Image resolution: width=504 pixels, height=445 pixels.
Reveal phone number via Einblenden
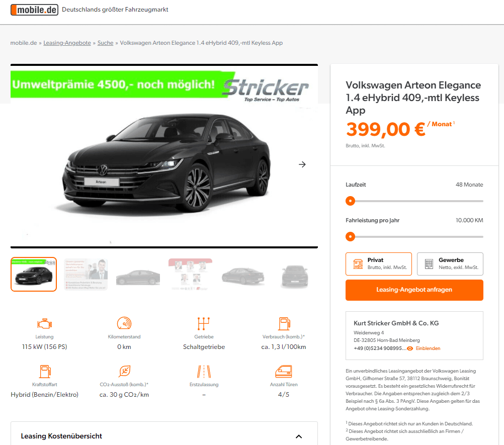tap(428, 348)
